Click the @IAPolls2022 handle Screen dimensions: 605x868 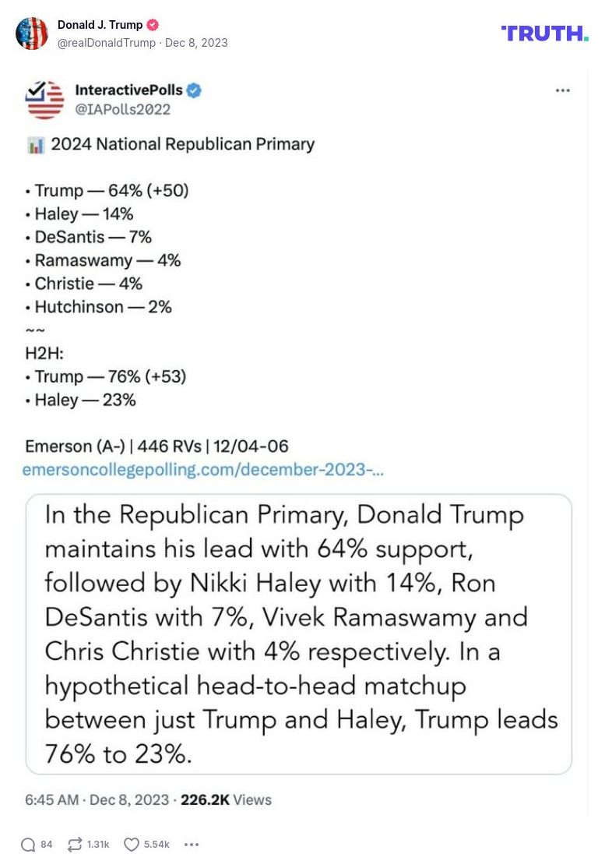(122, 110)
